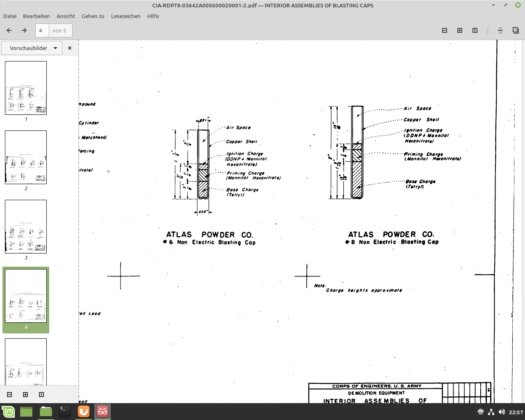Select page 1 thumbnail
The width and height of the screenshot is (525, 420).
tap(26, 88)
